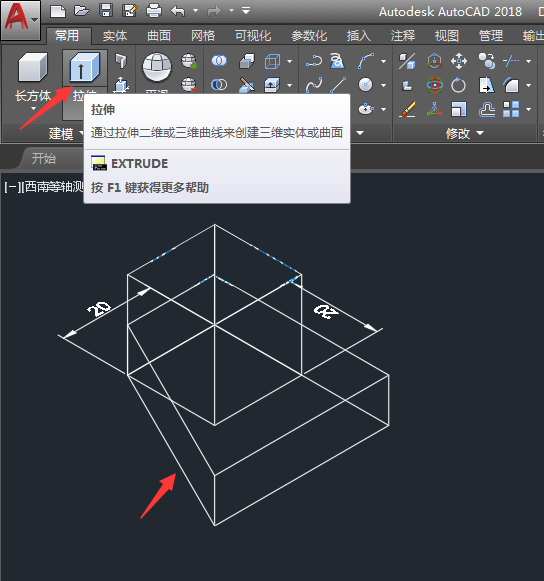Open the AutoCAD application menu button
Screen dimensions: 544x581
(x=21, y=20)
